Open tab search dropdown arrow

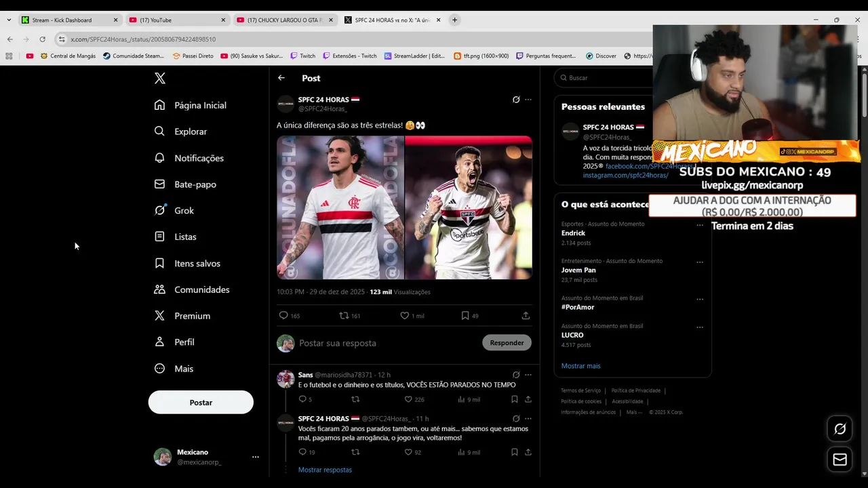[x=8, y=20]
